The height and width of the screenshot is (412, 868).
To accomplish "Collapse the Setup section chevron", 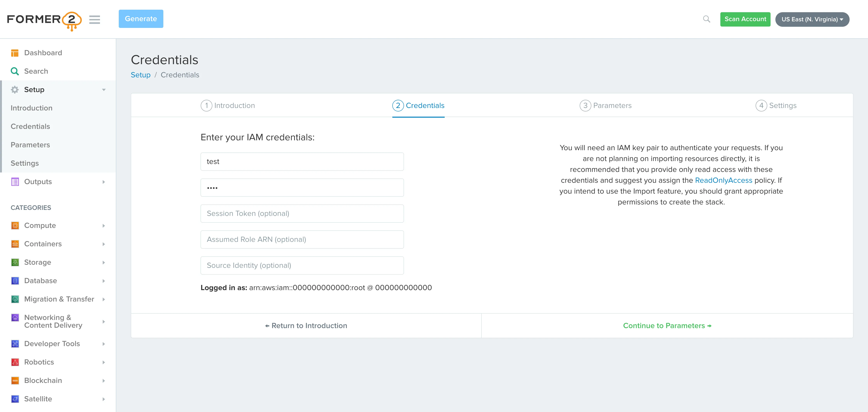I will coord(103,90).
